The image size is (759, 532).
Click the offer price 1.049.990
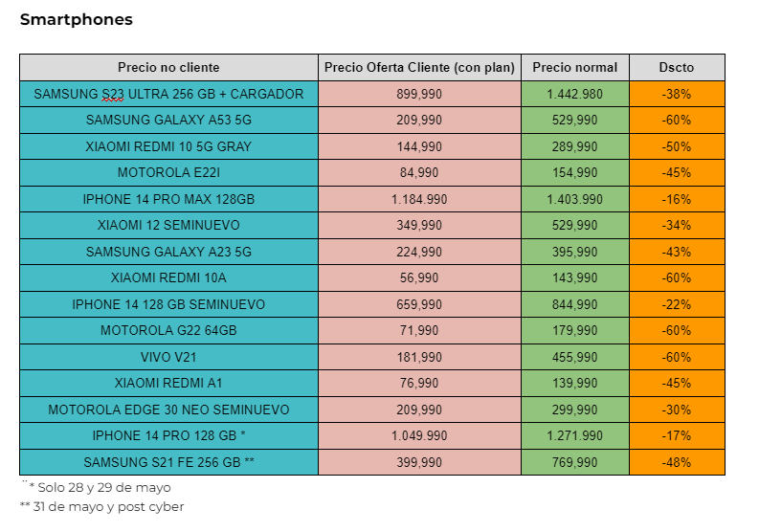pyautogui.click(x=419, y=435)
